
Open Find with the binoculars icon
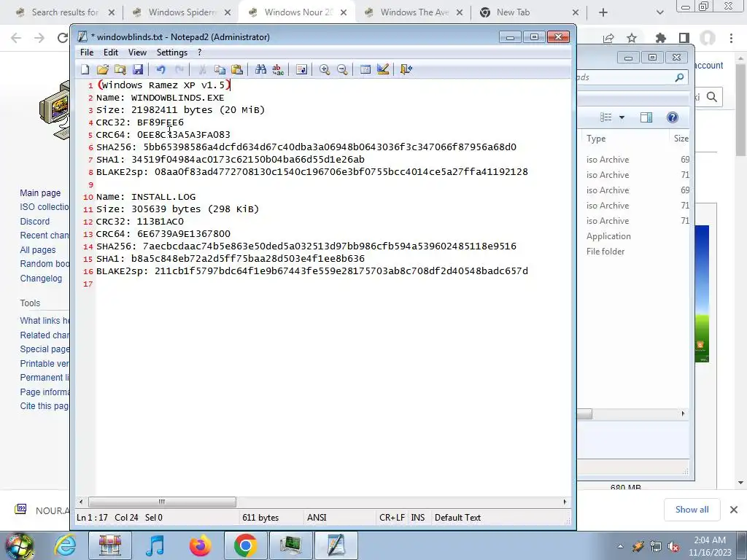(260, 69)
